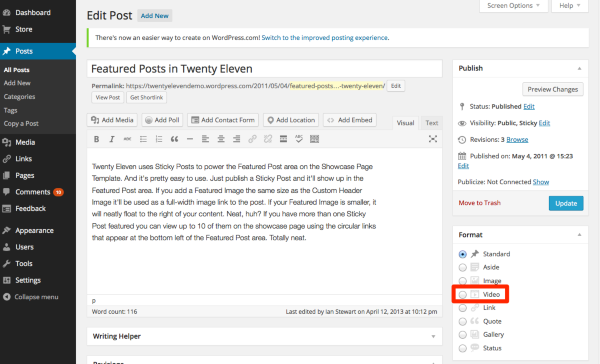Click the Add Location button

[x=291, y=120]
